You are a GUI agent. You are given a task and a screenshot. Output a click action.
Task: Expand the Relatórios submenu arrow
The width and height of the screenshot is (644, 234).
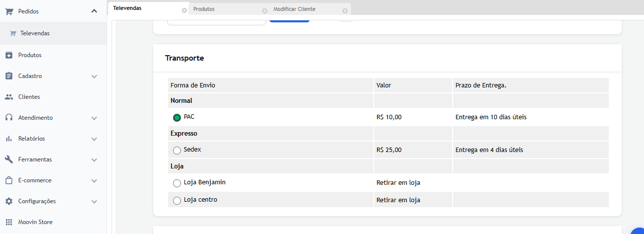coord(94,139)
